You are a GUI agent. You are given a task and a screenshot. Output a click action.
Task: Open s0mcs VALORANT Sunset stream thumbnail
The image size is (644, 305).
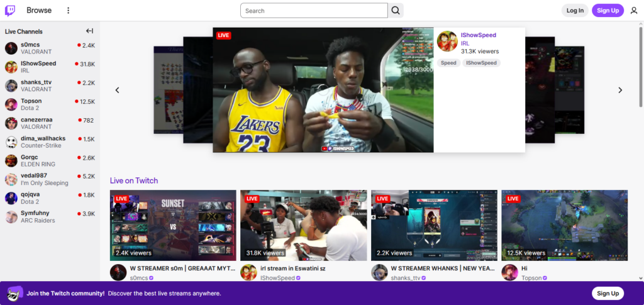point(173,225)
